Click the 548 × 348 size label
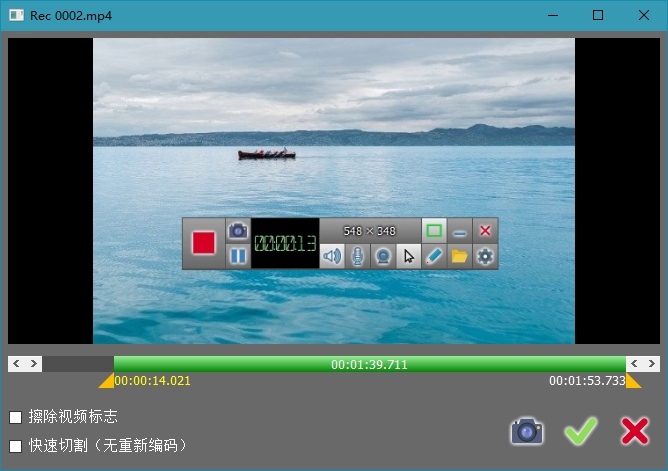 369,231
